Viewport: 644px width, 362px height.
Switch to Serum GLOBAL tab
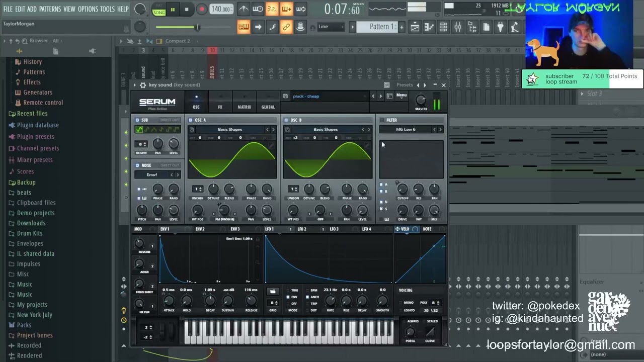pos(268,102)
